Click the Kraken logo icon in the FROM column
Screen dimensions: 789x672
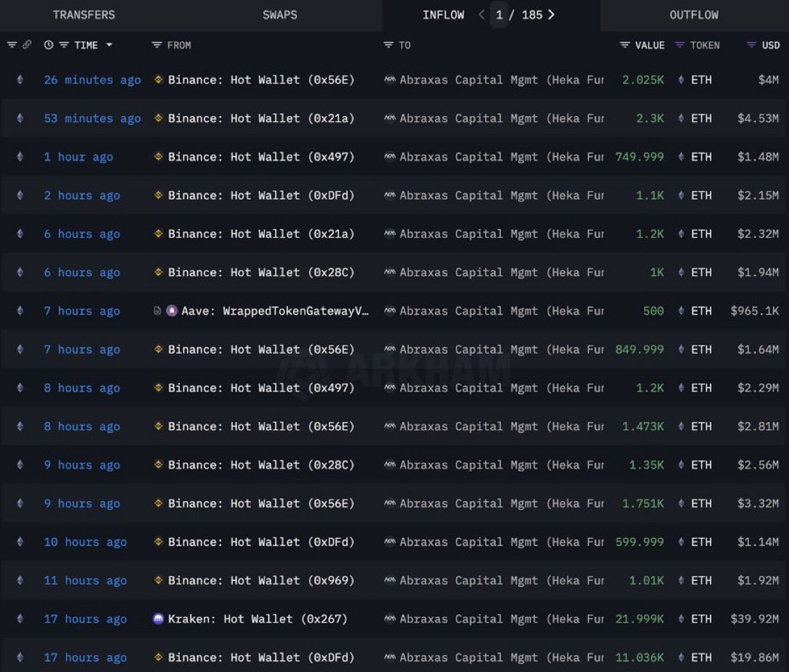point(158,618)
